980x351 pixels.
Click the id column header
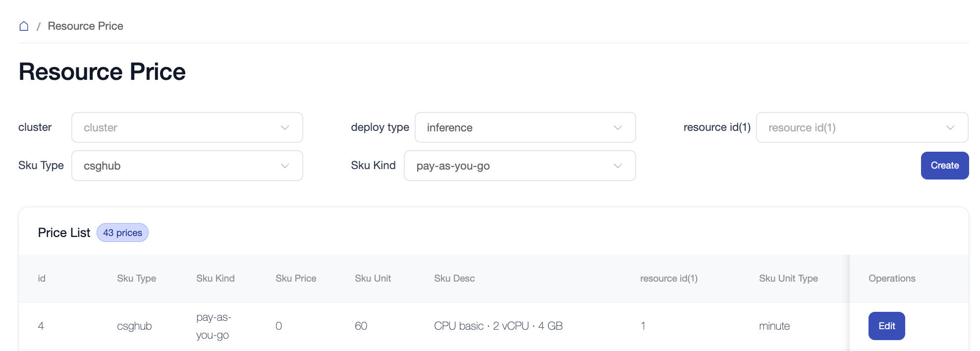(x=42, y=279)
